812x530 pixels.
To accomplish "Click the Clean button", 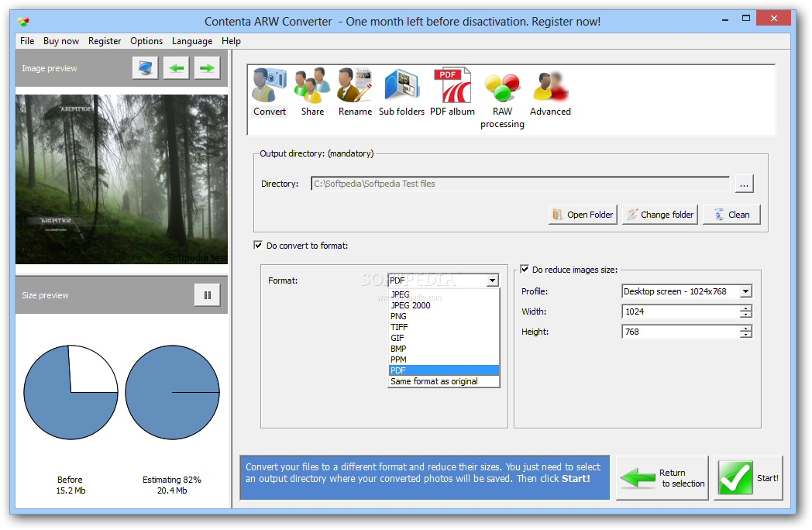I will click(x=731, y=215).
